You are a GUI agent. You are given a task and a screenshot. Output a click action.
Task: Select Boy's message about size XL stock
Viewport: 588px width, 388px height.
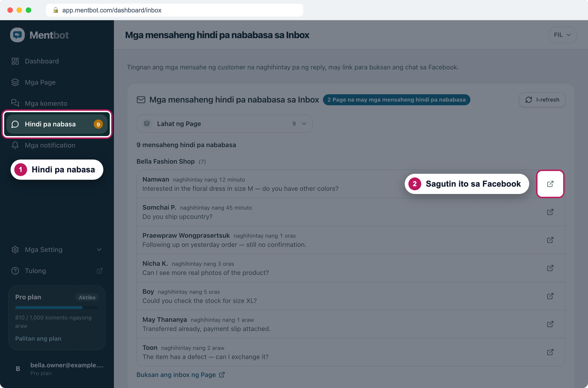point(200,301)
